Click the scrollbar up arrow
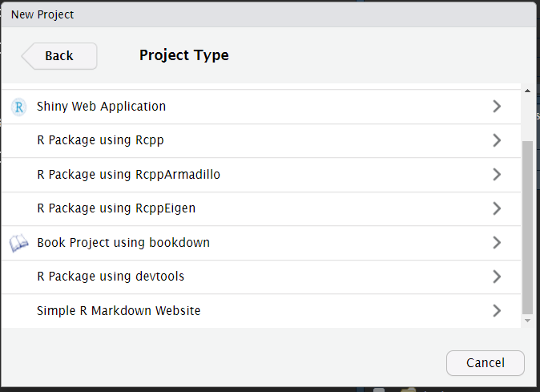This screenshot has height=392, width=540. coord(527,91)
